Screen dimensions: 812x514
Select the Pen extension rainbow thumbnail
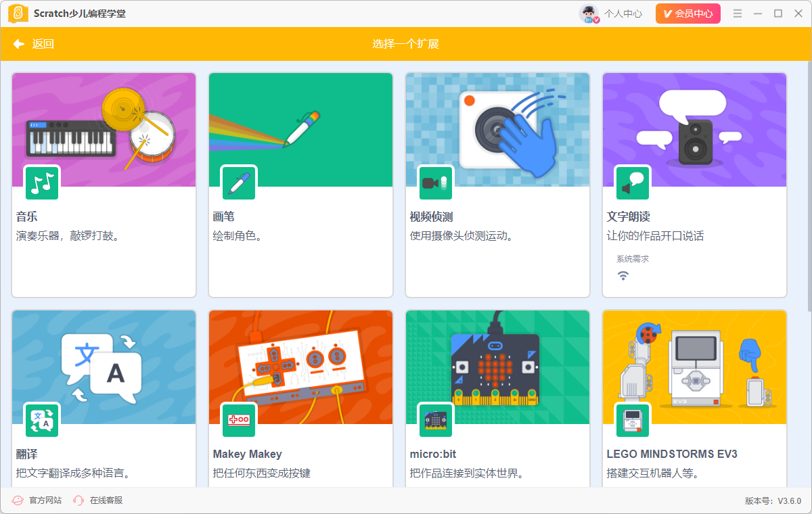click(x=301, y=130)
